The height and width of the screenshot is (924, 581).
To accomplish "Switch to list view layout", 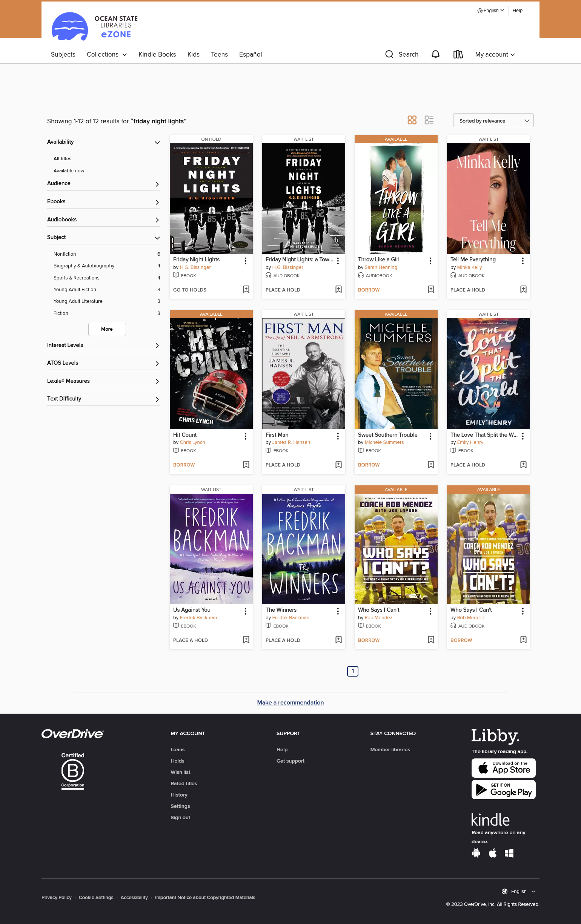I will (429, 120).
